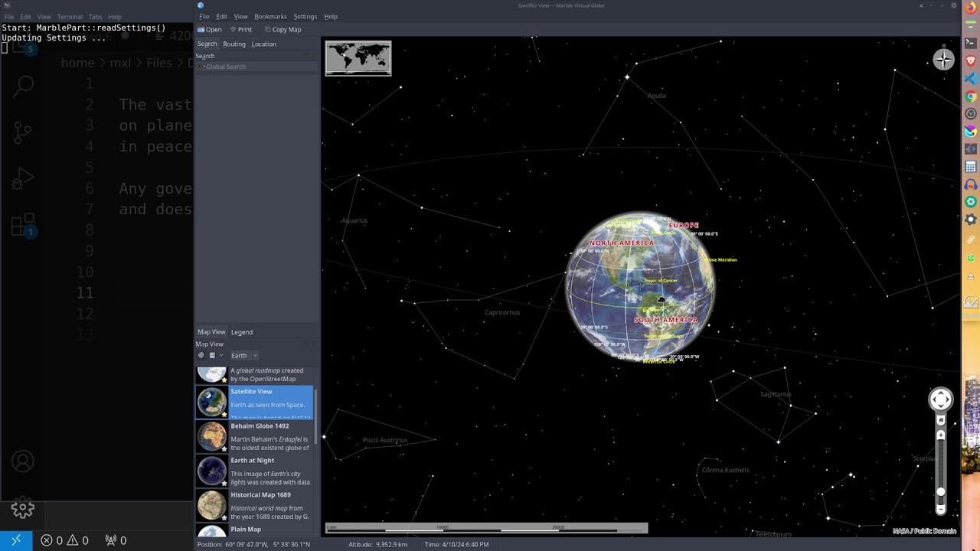Focus the Global Search input field
This screenshot has height=551, width=980.
(256, 67)
